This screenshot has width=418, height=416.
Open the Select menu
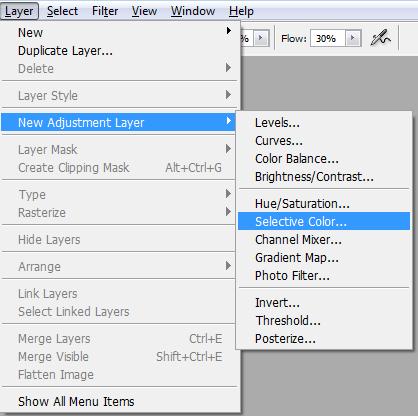pos(62,11)
